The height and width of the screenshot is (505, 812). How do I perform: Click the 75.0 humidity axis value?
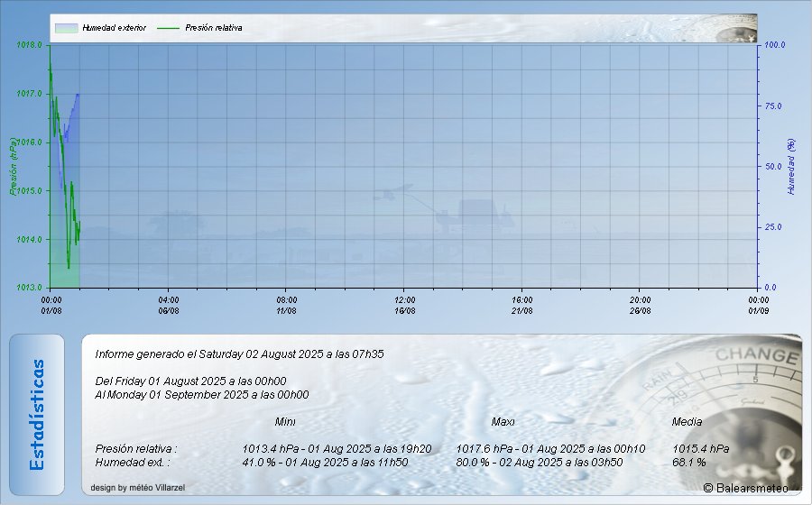(773, 106)
